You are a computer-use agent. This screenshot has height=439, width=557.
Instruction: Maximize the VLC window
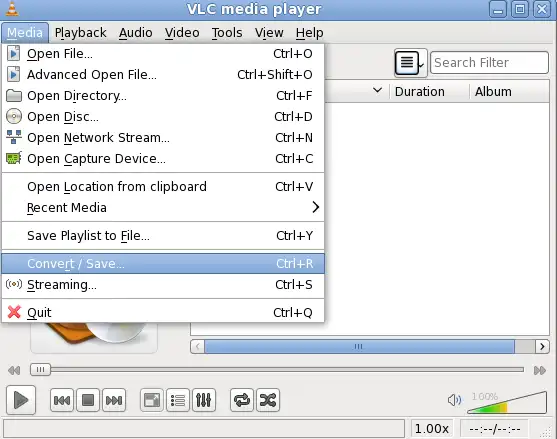click(x=520, y=9)
